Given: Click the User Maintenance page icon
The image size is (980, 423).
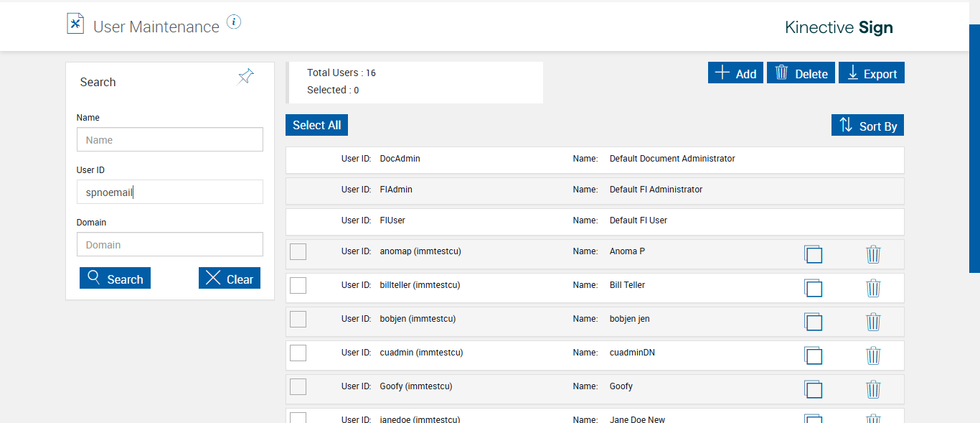Looking at the screenshot, I should click(75, 24).
